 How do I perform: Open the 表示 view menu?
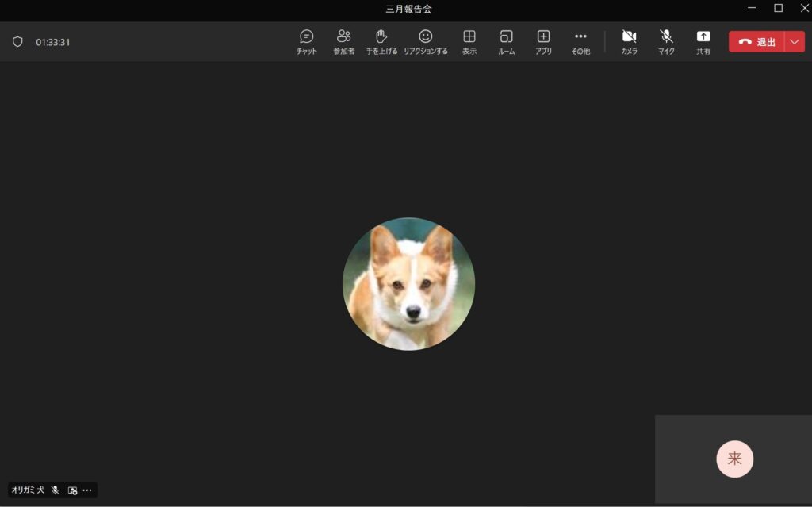[469, 41]
